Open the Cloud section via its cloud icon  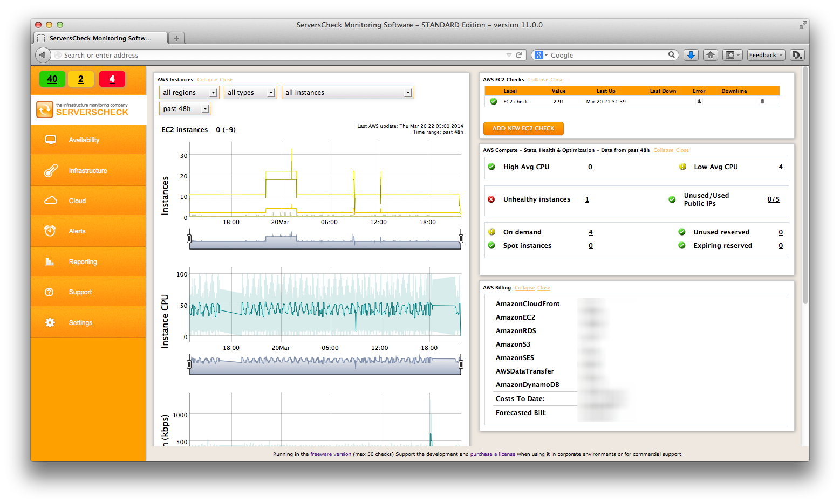click(51, 201)
